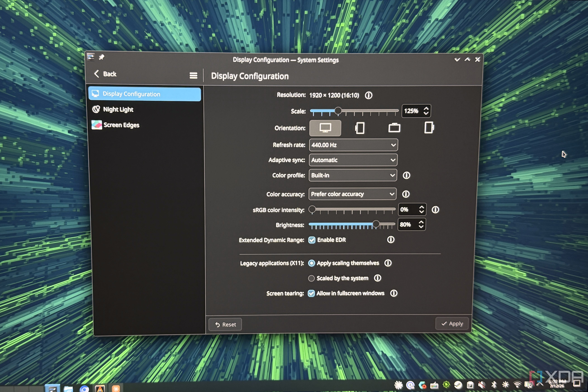Click the pin icon in the title bar
This screenshot has width=588, height=392.
pyautogui.click(x=101, y=57)
